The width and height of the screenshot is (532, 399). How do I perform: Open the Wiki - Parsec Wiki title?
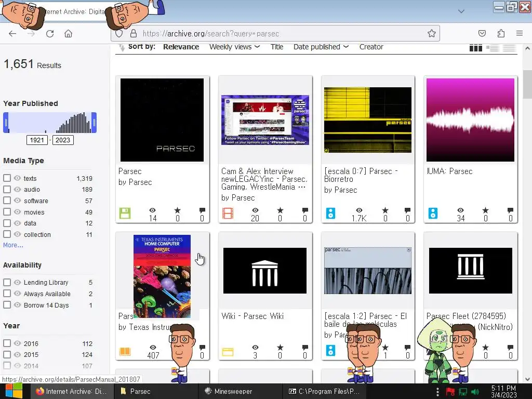click(x=252, y=316)
